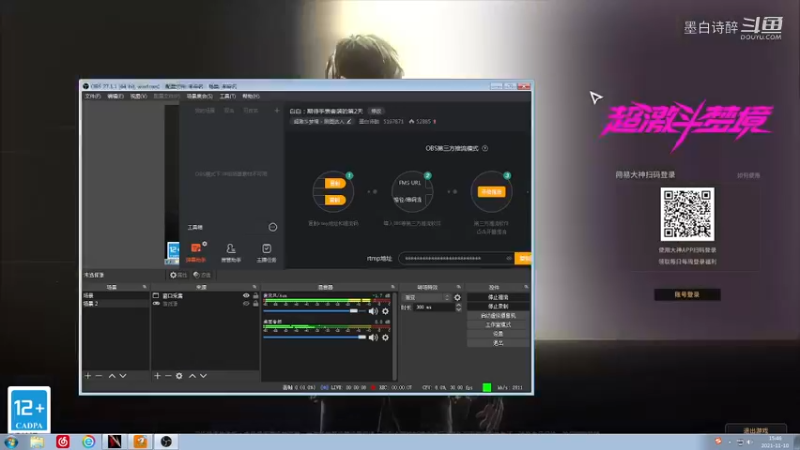Open Windows Start button on taskbar

[11, 442]
